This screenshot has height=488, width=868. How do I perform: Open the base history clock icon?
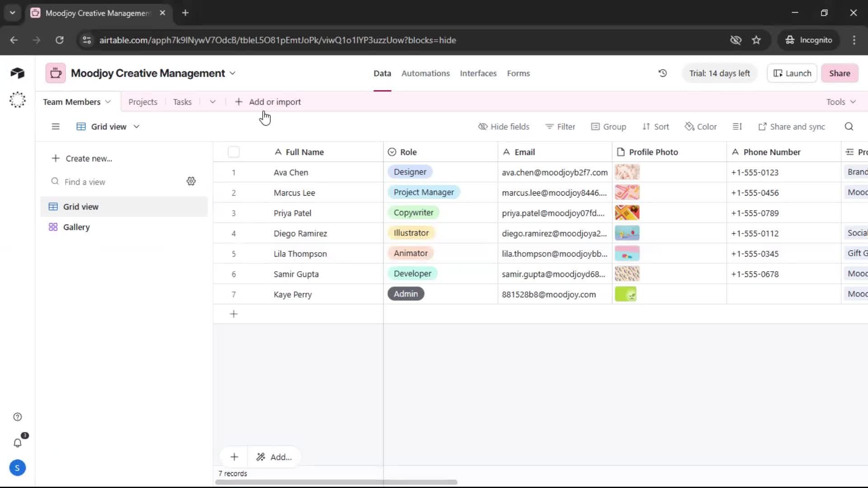click(x=663, y=73)
